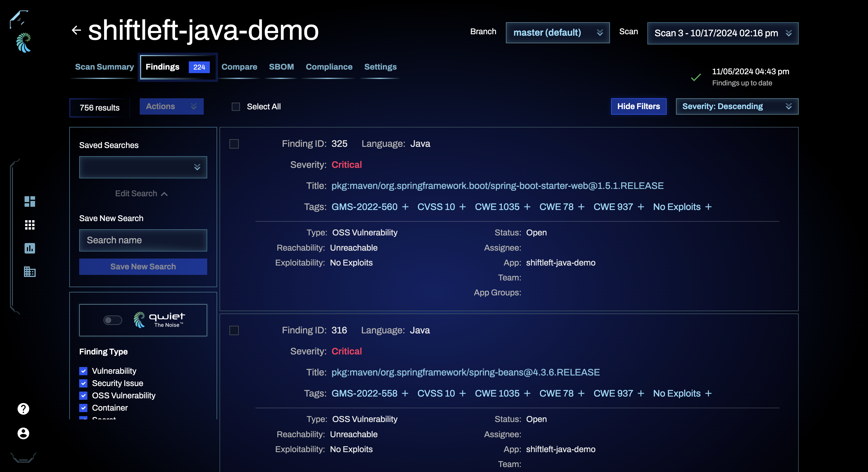Screen dimensions: 868x472
Task: Click plus next to No Exploits on finding 325
Action: click(x=708, y=207)
